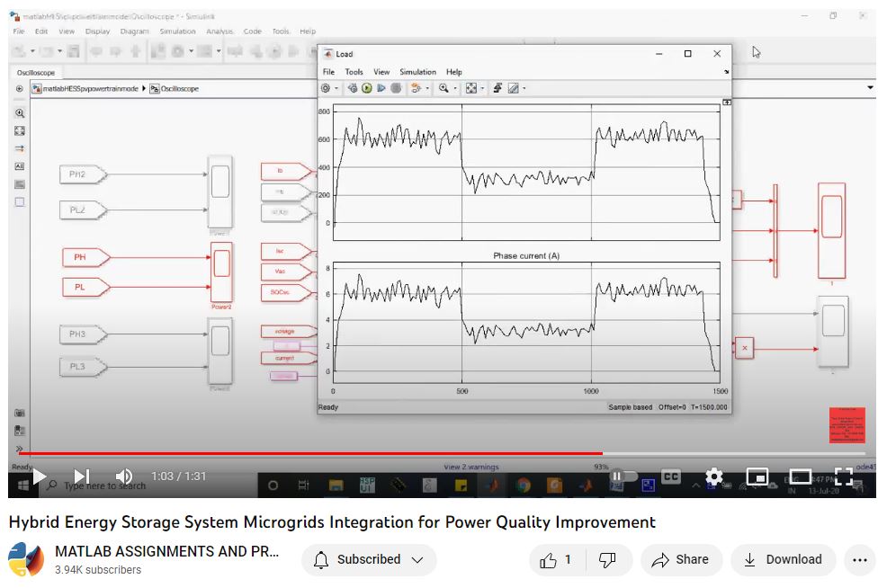
Task: Open the Simulation menu in Load scope
Action: 417,72
